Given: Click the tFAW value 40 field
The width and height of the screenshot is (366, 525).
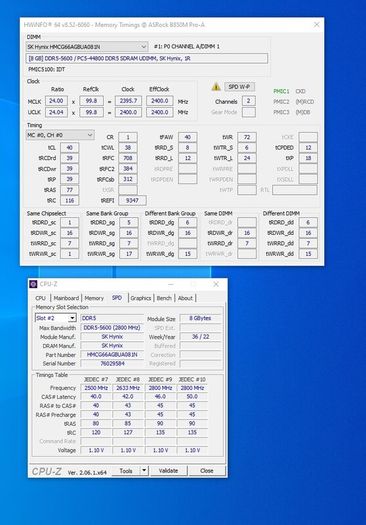Looking at the screenshot, I should click(188, 137).
